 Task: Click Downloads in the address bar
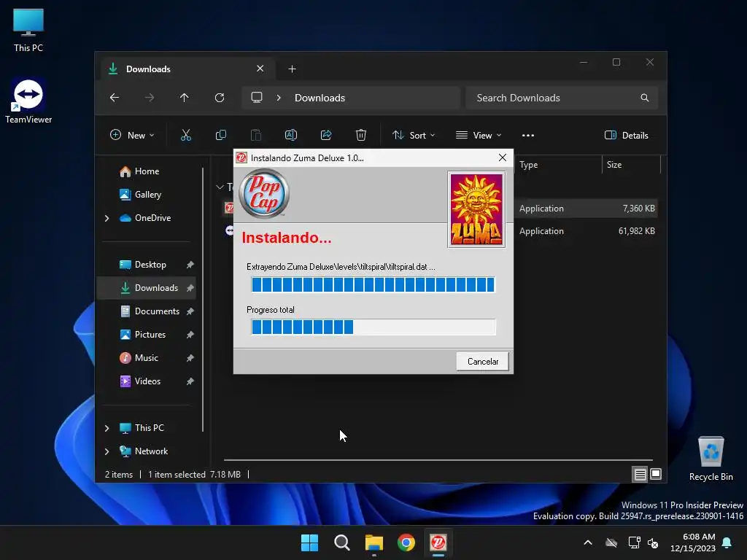pos(320,98)
